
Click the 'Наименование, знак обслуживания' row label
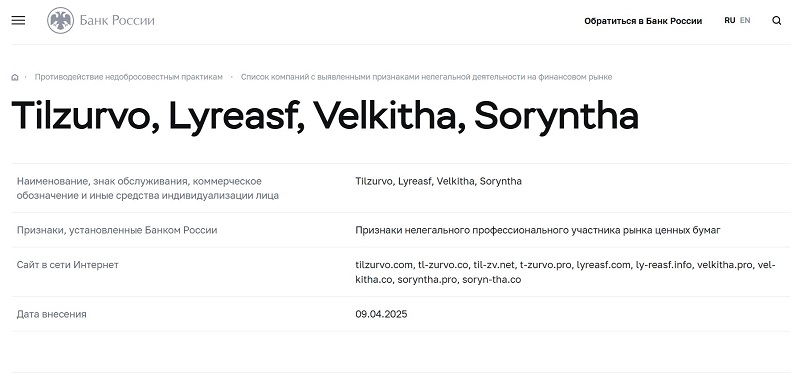point(148,188)
